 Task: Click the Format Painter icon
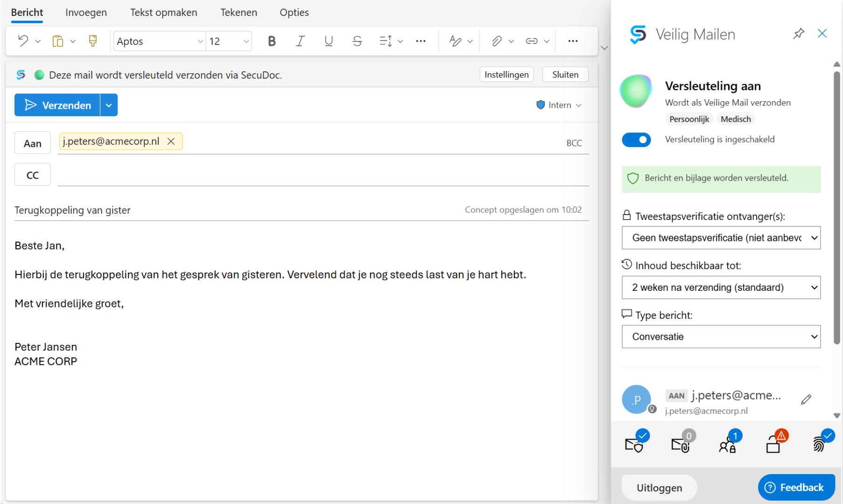(93, 41)
